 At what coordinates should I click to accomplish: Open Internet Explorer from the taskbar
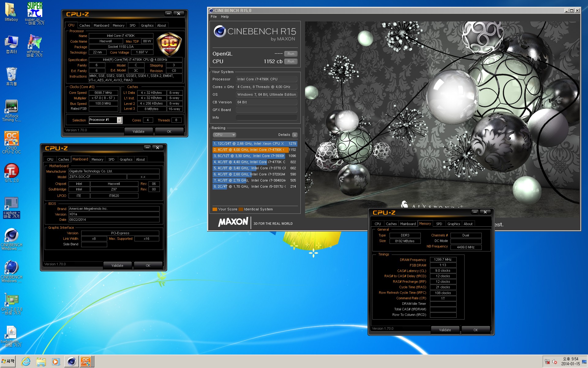pos(26,362)
